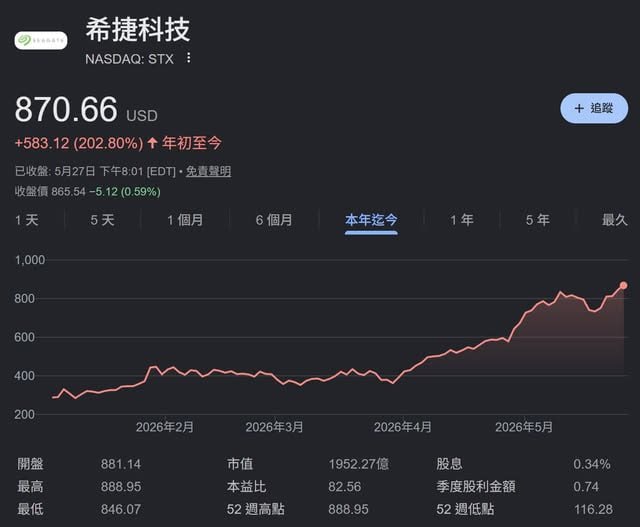This screenshot has height=527, width=640.
Task: Click the 已收盤 5月27日 timestamp
Action: tap(95, 171)
